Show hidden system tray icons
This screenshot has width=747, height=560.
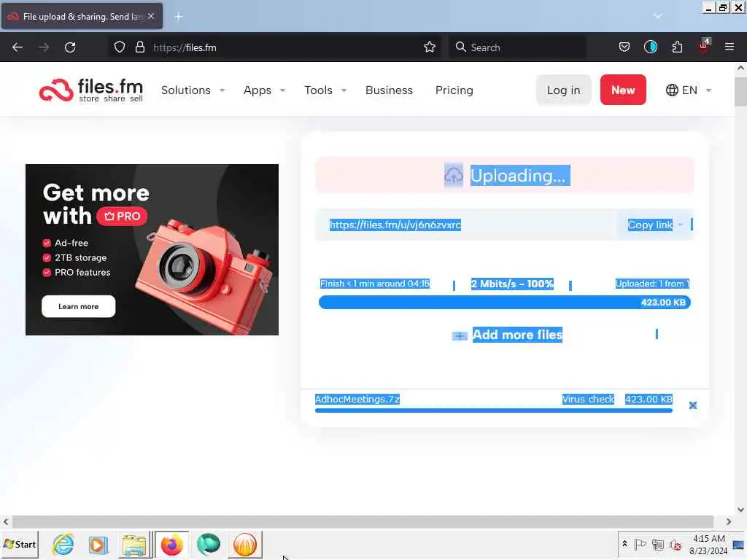(x=624, y=544)
